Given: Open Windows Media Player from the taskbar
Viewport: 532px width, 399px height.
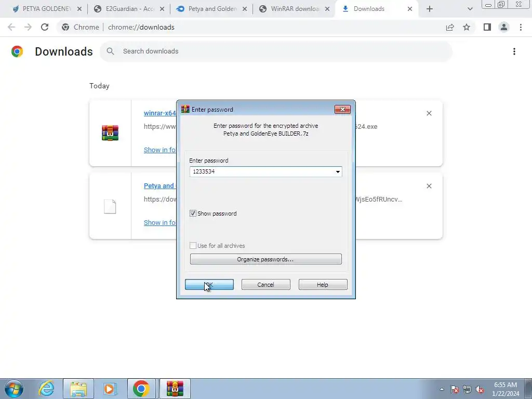Looking at the screenshot, I should coord(109,389).
